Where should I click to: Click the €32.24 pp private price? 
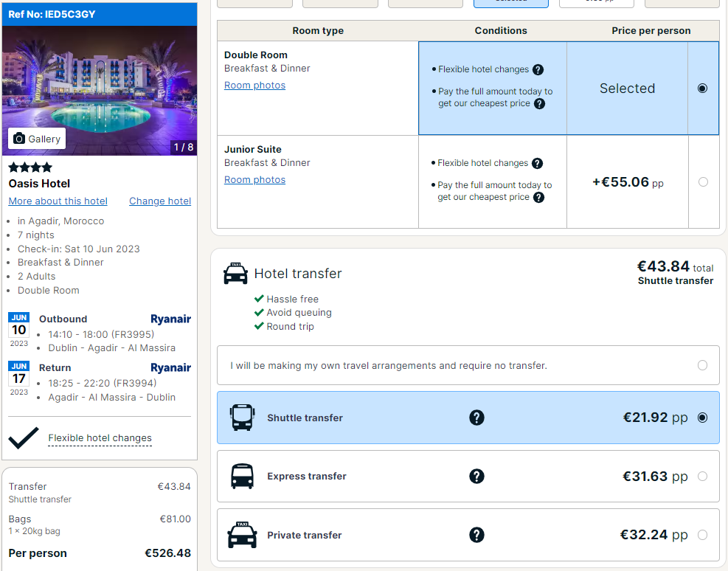[x=654, y=535]
